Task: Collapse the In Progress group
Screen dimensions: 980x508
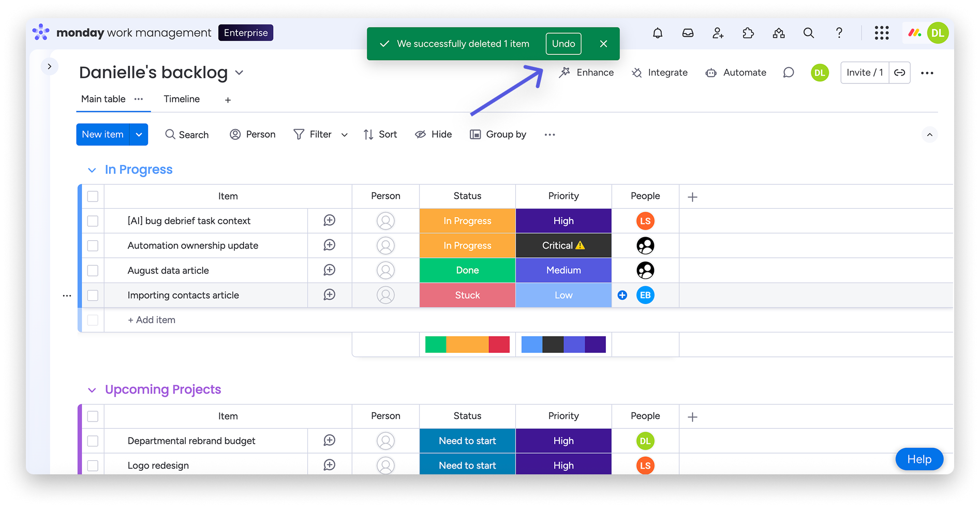Action: click(x=92, y=170)
